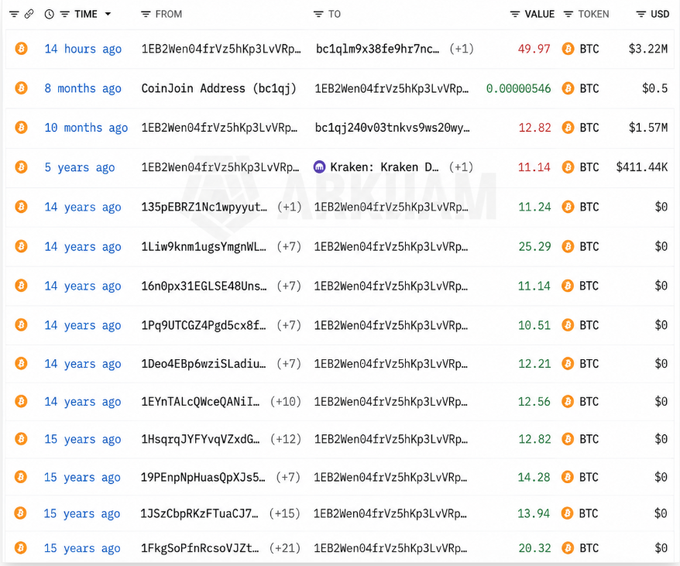Expand (+7) badge beside 1Liw9knm1ugsYmgnWL
The width and height of the screenshot is (680, 566).
[289, 247]
